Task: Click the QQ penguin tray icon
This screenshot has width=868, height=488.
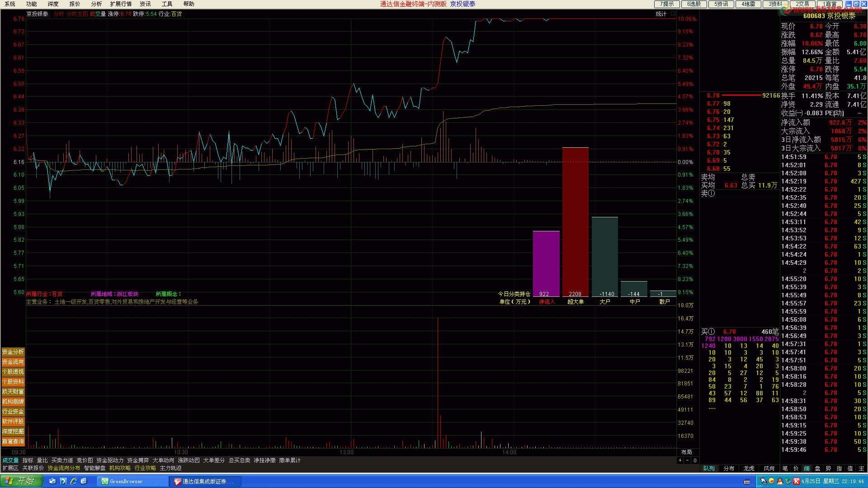Action: pos(780,481)
